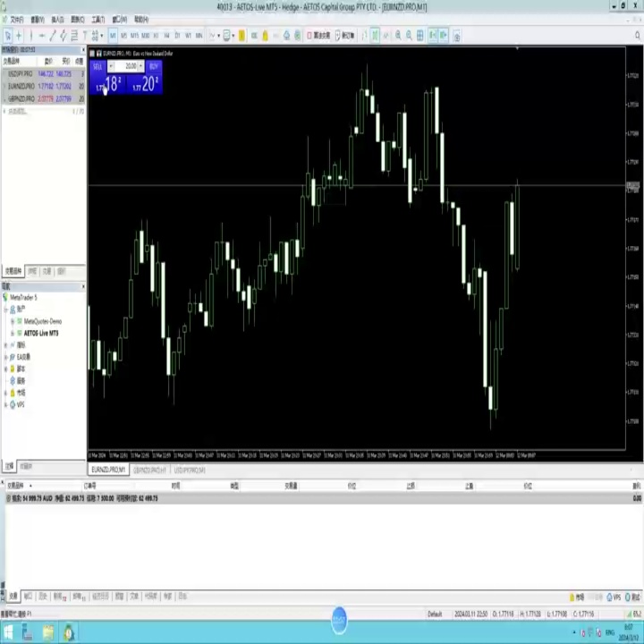Click the zoom out magnifier icon
Screen dimensions: 644x644
pos(409,36)
